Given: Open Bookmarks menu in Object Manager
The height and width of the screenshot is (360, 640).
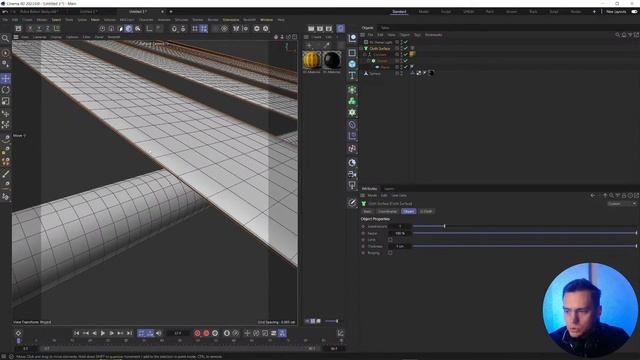Looking at the screenshot, I should 433,35.
